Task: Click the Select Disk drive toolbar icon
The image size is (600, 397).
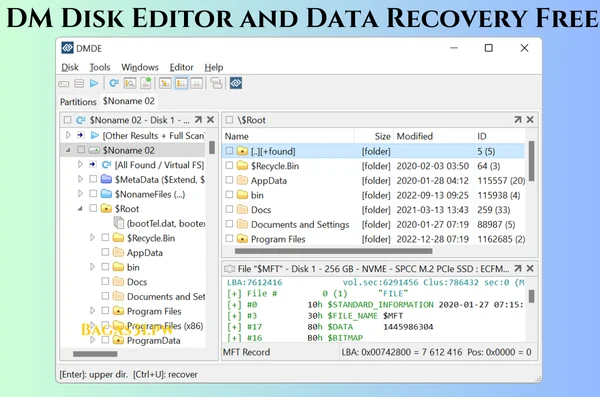Action: [64, 83]
